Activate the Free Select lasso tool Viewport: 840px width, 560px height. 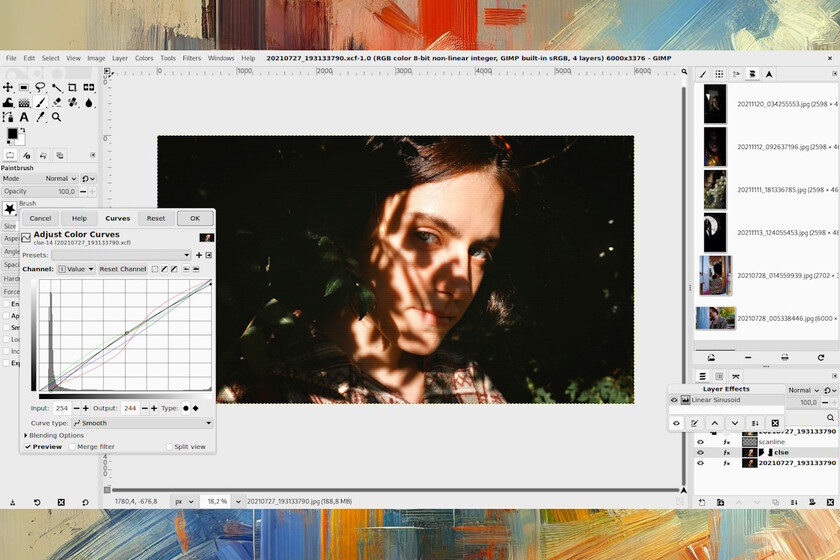pos(40,87)
